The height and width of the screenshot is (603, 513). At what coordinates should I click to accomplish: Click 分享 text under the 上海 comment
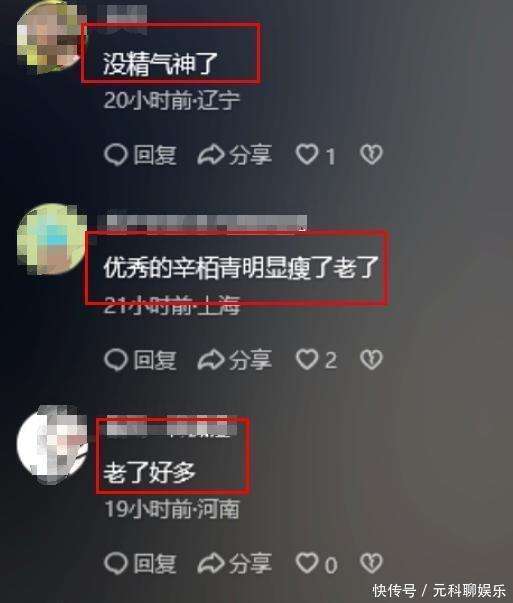tap(250, 360)
